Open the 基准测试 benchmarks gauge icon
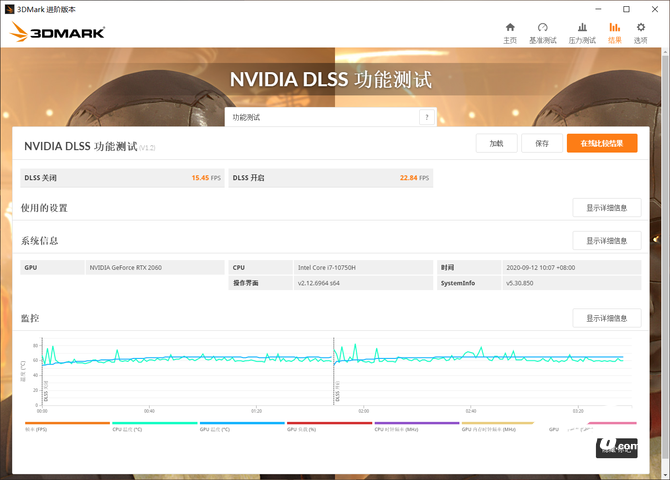670x480 pixels. point(543,28)
